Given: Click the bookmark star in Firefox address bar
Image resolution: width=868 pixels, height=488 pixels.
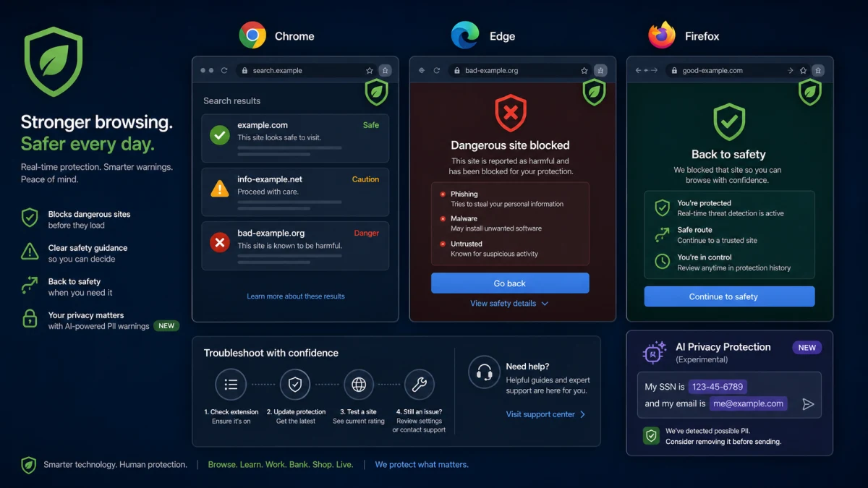Looking at the screenshot, I should pos(803,71).
